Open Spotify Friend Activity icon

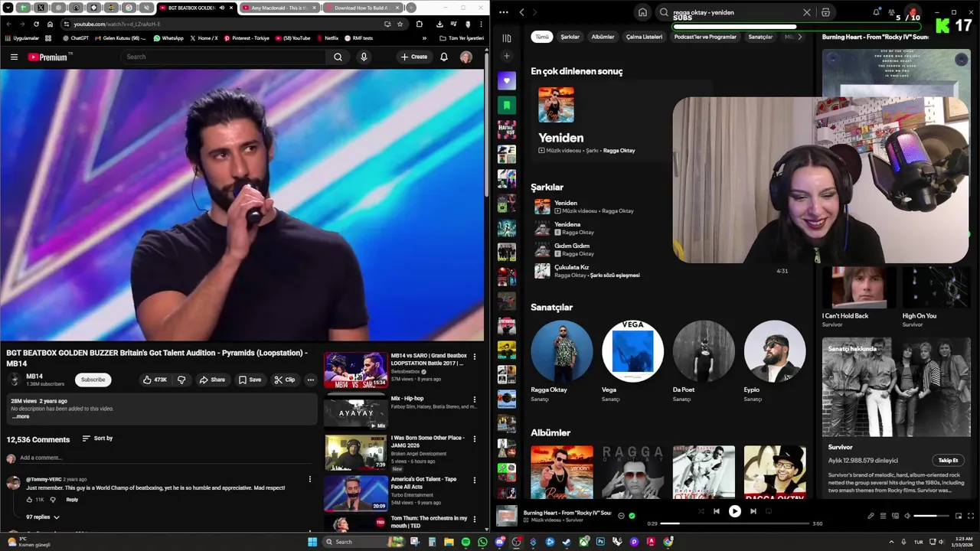892,12
